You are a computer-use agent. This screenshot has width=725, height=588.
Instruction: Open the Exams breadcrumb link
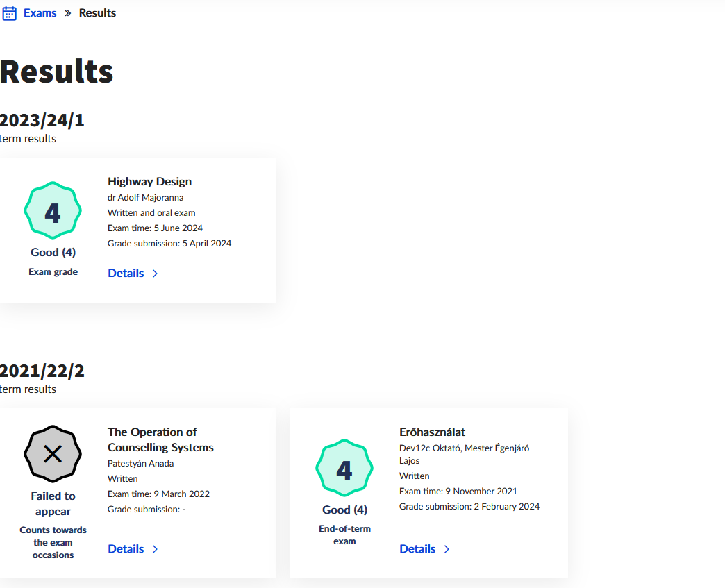point(40,13)
